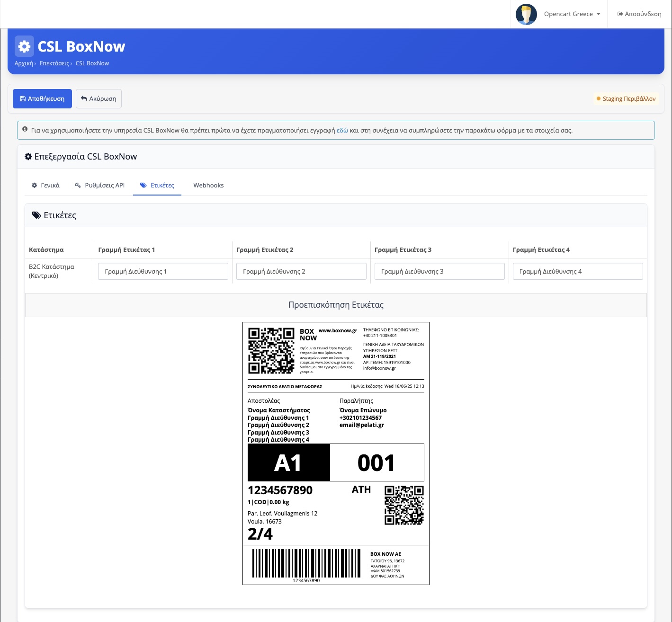Open the Επεκτάσεις breadcrumb link
Viewport: 672px width, 622px height.
(x=54, y=63)
